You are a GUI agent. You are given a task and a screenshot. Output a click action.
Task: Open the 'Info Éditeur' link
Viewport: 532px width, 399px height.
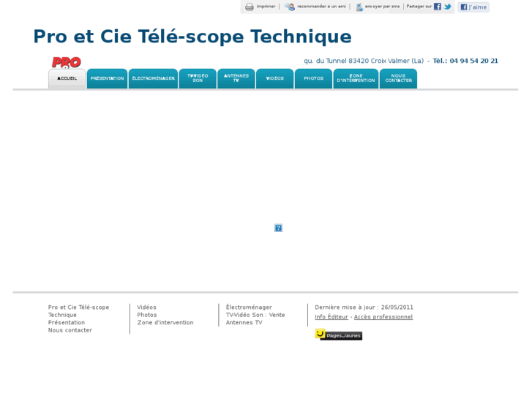click(331, 317)
